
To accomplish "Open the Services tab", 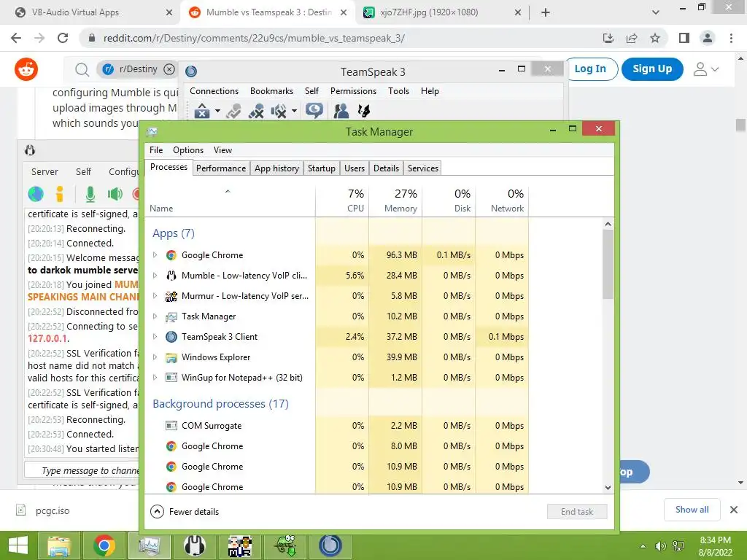I will tap(423, 168).
